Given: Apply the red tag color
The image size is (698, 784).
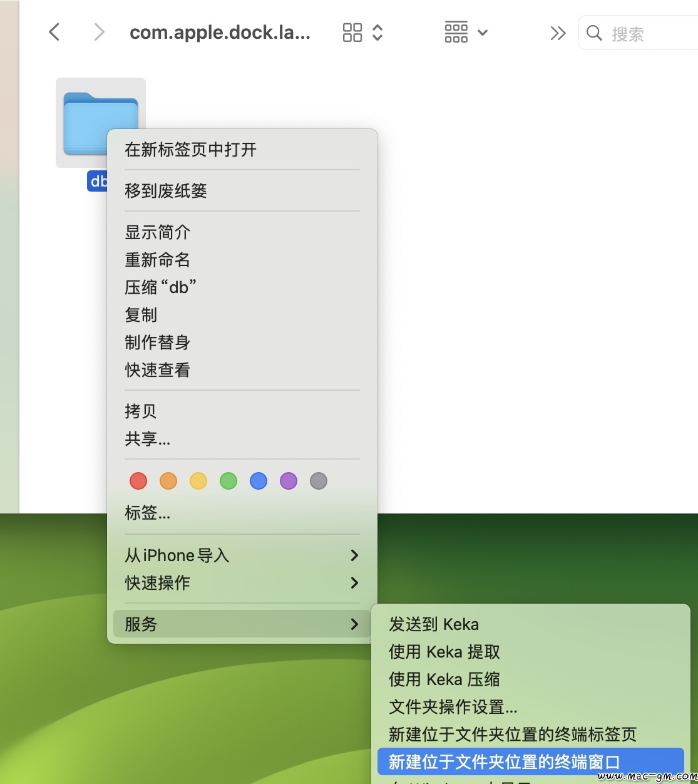Looking at the screenshot, I should 138,481.
